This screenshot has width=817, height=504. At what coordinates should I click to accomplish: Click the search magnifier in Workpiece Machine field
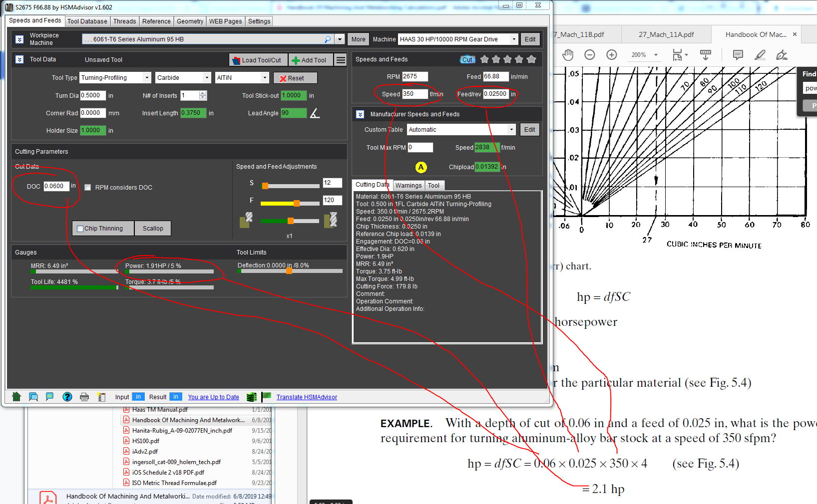click(328, 39)
